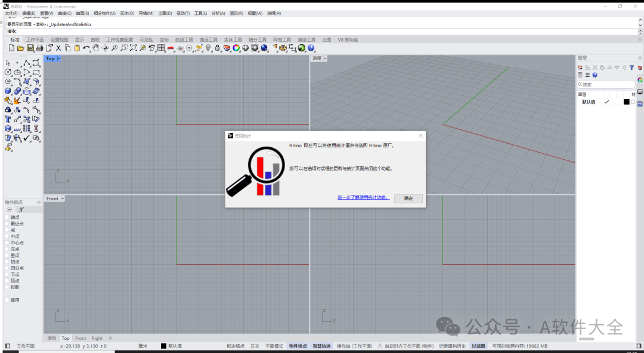The image size is (644, 353).
Task: Toggle 正交 mode in status bar
Action: pyautogui.click(x=255, y=346)
